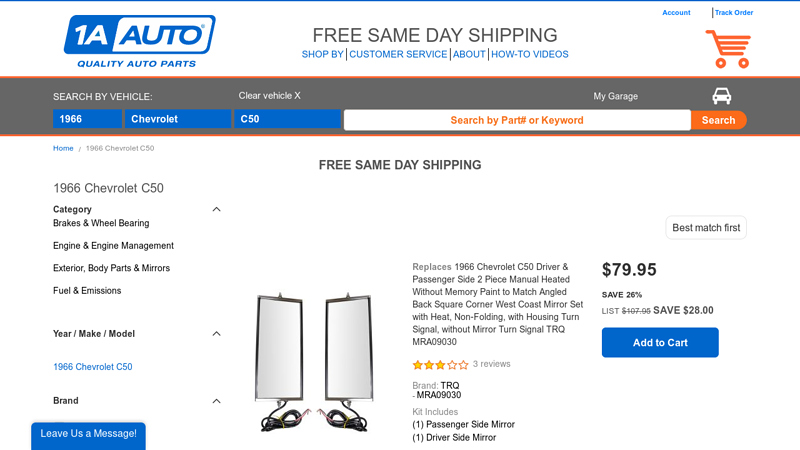Click the Track Order link

point(734,13)
